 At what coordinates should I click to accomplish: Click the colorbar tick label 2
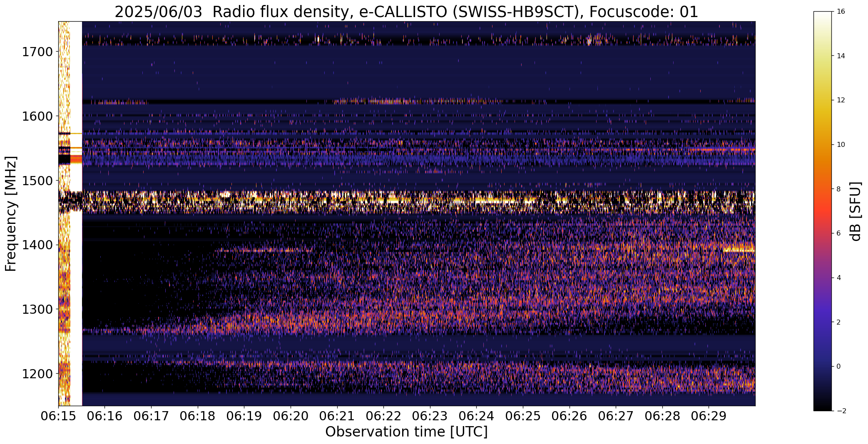coord(838,322)
